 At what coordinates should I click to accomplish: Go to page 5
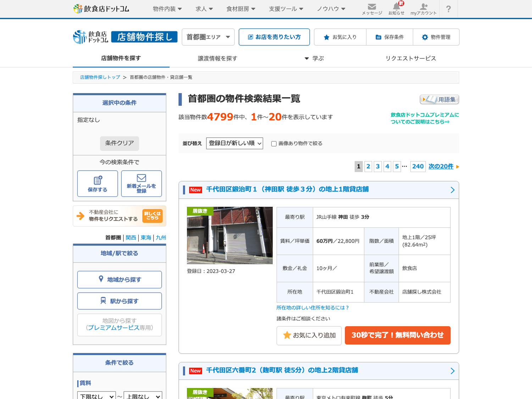pos(397,166)
